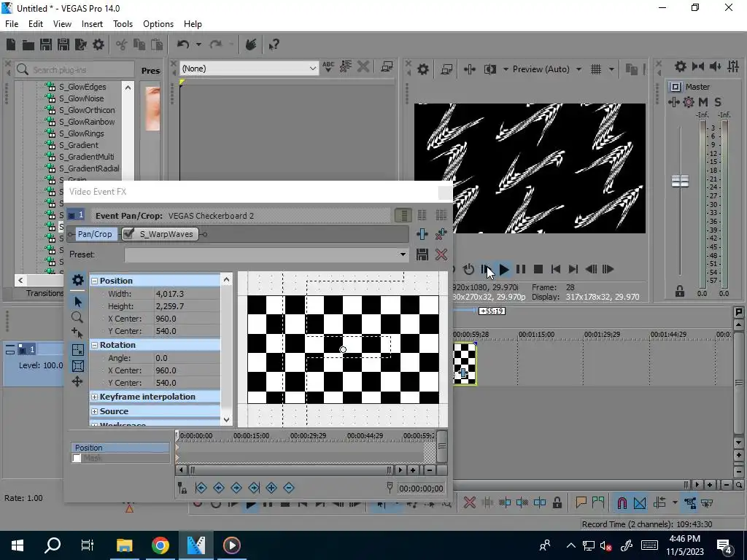Delete the preset with red X
This screenshot has width=747, height=560.
click(x=441, y=254)
